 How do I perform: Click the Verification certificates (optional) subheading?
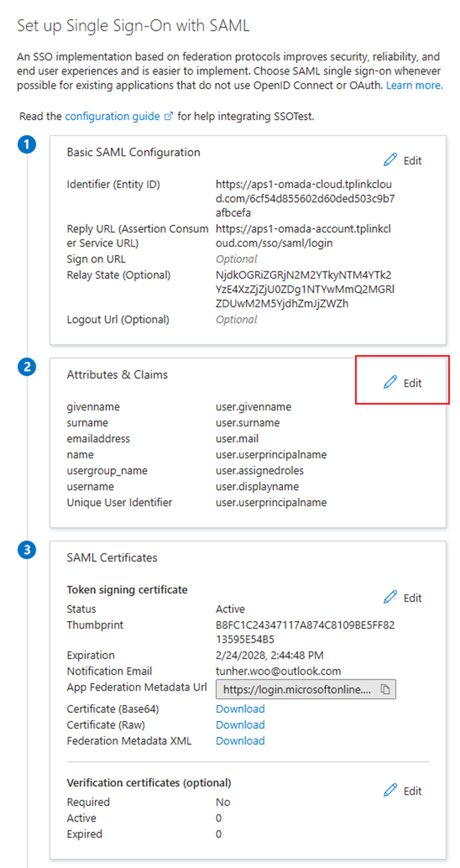click(149, 783)
